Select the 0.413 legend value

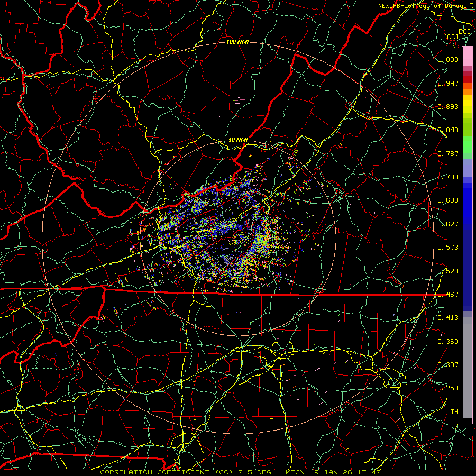point(448,318)
